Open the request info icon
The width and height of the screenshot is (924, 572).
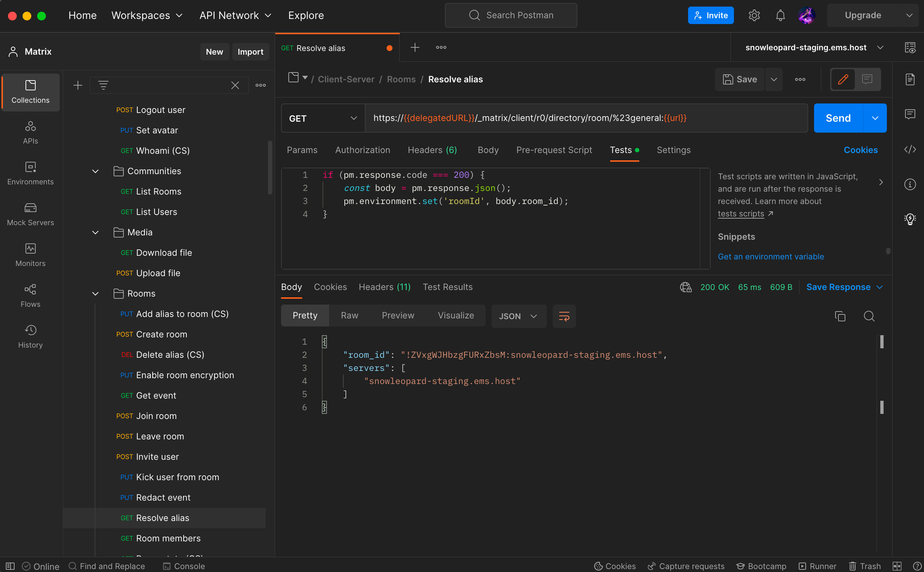pos(910,184)
